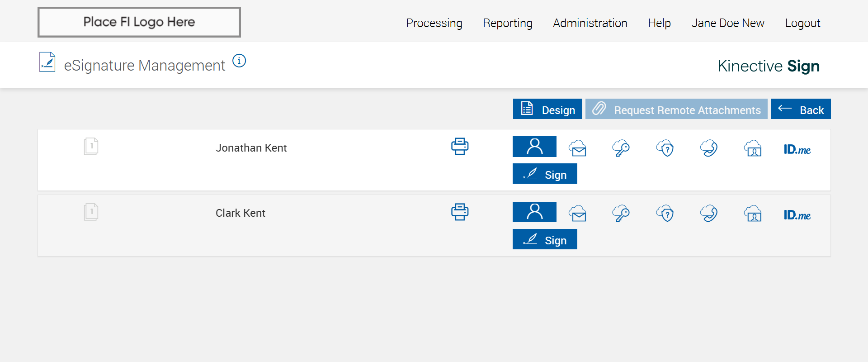
Task: Click the print icon for Jonathan Kent
Action: click(x=460, y=147)
